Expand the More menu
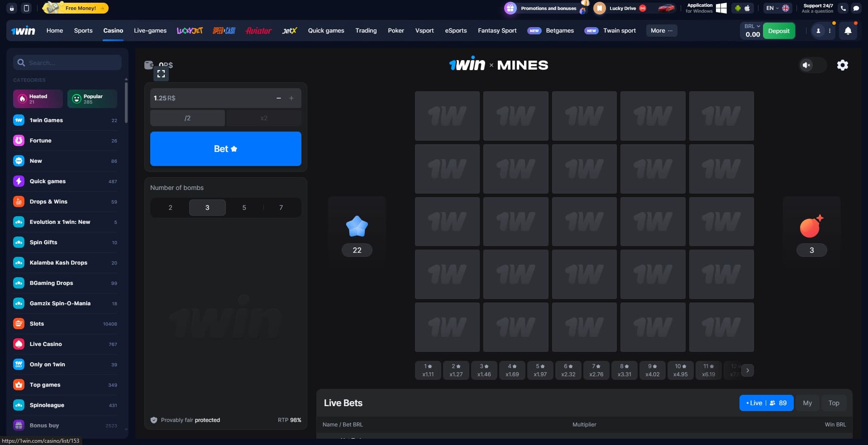Image resolution: width=868 pixels, height=445 pixels. [661, 31]
